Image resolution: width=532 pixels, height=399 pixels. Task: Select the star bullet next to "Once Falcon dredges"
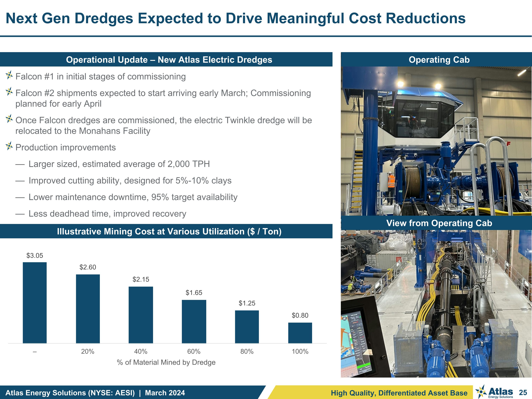[x=9, y=119]
